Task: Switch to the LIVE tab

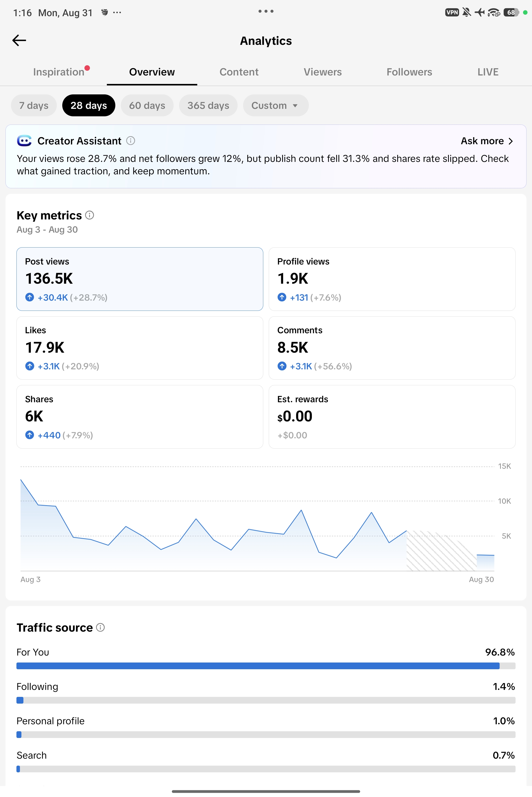Action: pyautogui.click(x=488, y=72)
